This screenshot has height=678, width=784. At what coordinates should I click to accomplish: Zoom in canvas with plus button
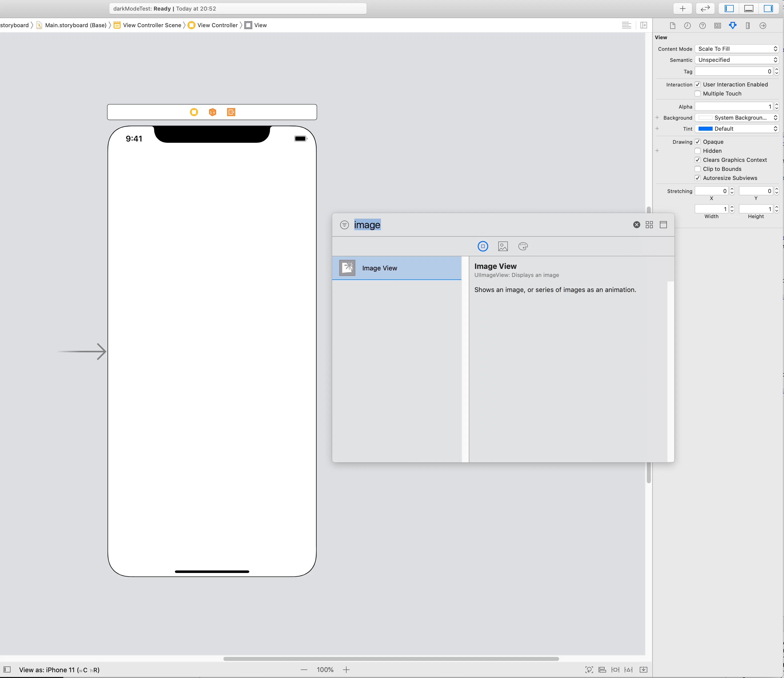[x=346, y=670]
